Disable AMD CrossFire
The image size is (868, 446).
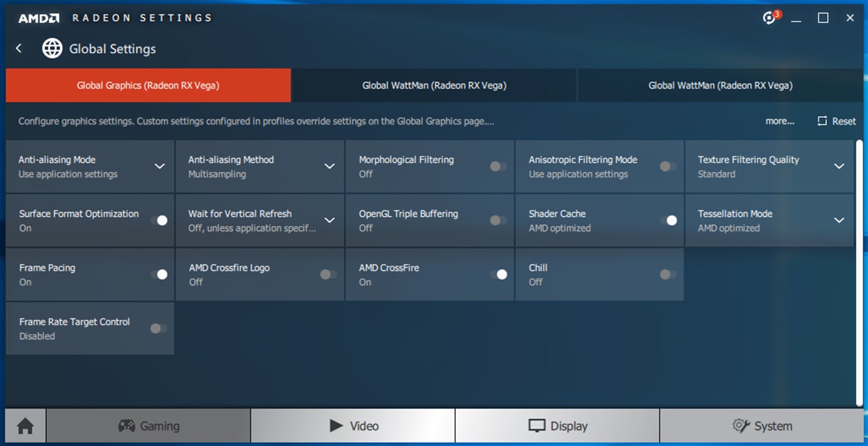pos(500,274)
